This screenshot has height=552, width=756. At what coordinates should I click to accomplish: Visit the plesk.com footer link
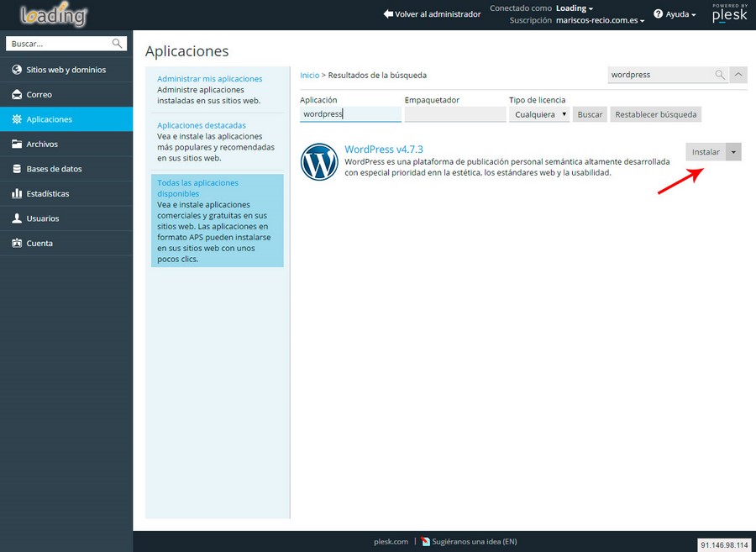pyautogui.click(x=391, y=541)
